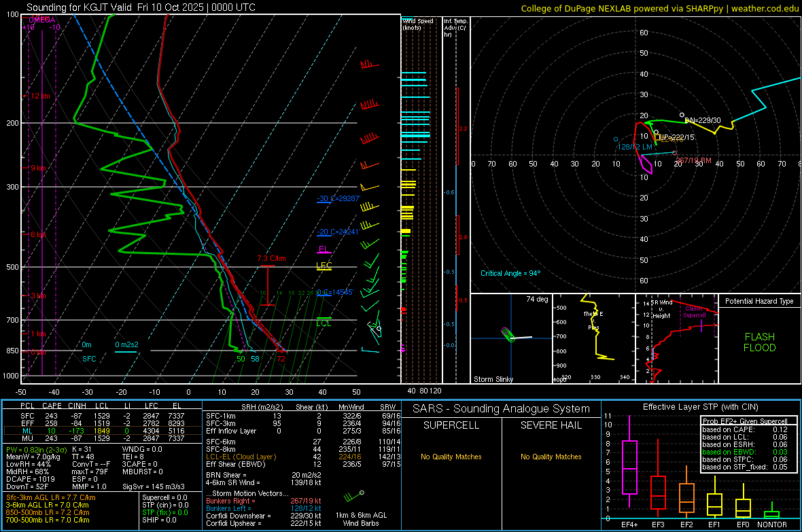This screenshot has height=532, width=802.
Task: Click the Sfc-3km AGL LR = 7.7 C/km text
Action: click(51, 498)
